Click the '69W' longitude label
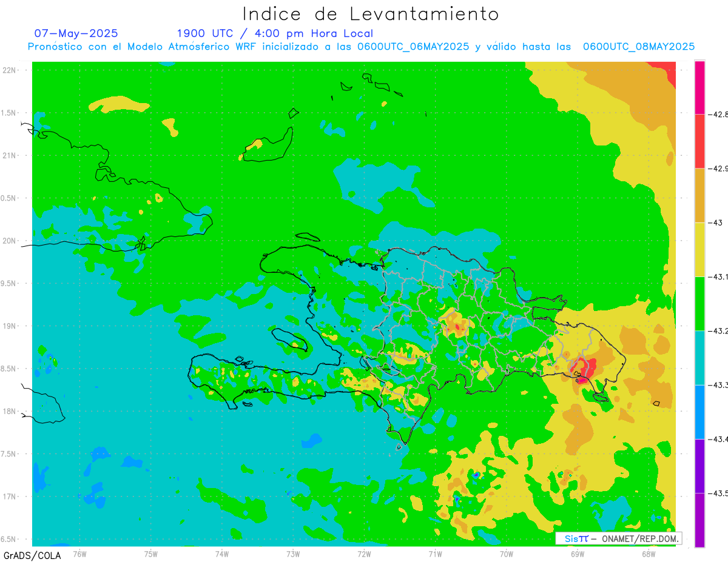 tap(578, 553)
